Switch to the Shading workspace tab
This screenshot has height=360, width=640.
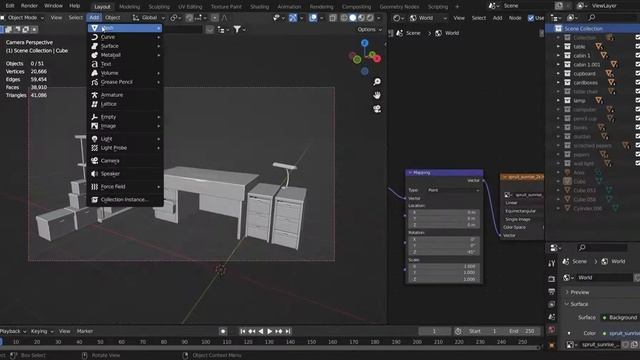coord(259,7)
